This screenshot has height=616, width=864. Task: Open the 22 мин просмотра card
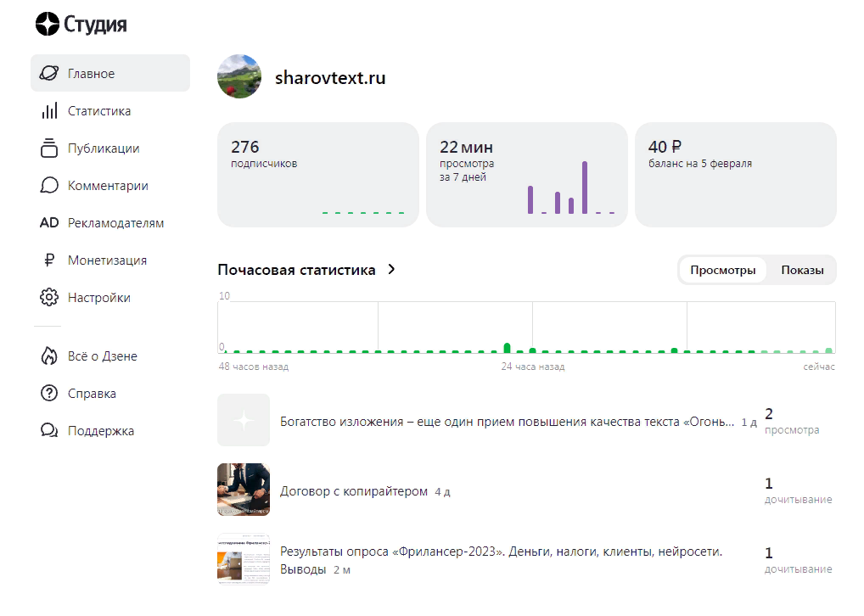(526, 175)
